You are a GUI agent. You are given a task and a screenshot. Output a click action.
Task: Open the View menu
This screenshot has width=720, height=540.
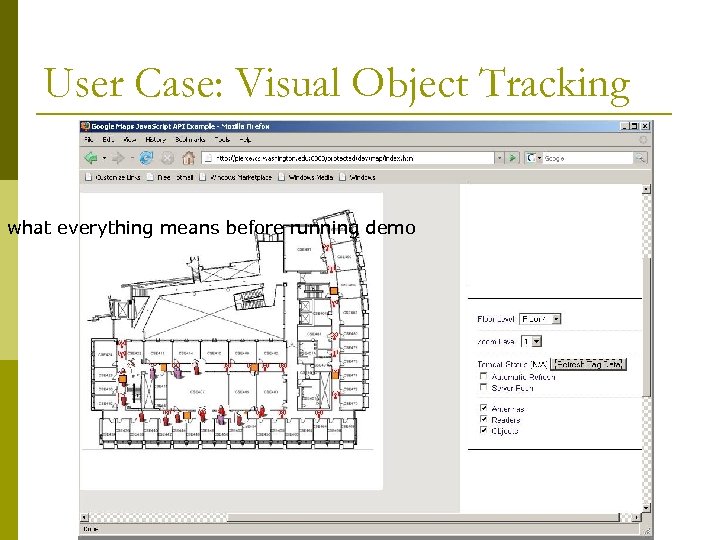coord(130,140)
